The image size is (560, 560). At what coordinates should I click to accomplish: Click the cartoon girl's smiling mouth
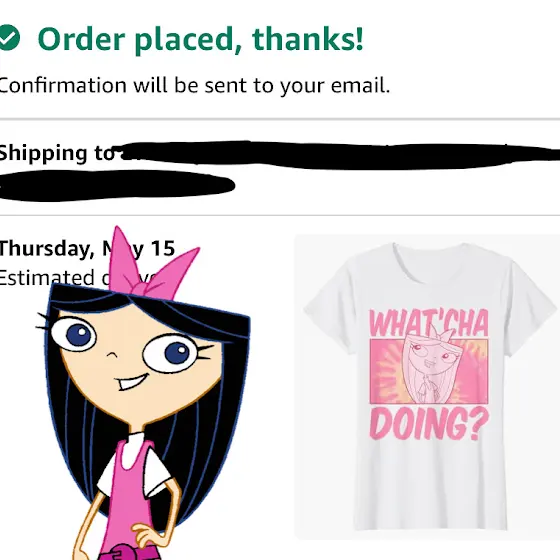(x=132, y=381)
